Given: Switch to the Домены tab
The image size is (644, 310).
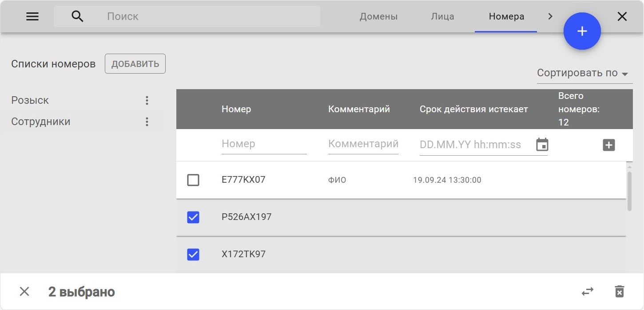Looking at the screenshot, I should (378, 16).
